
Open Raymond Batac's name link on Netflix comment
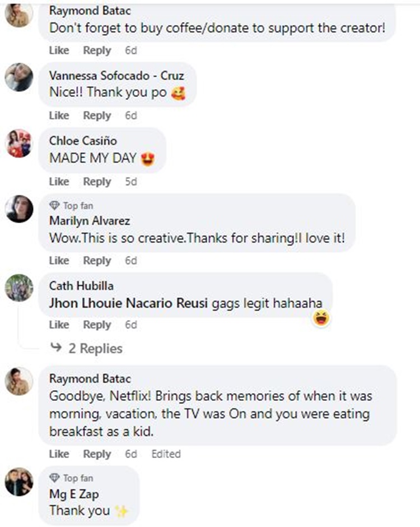[x=90, y=378]
